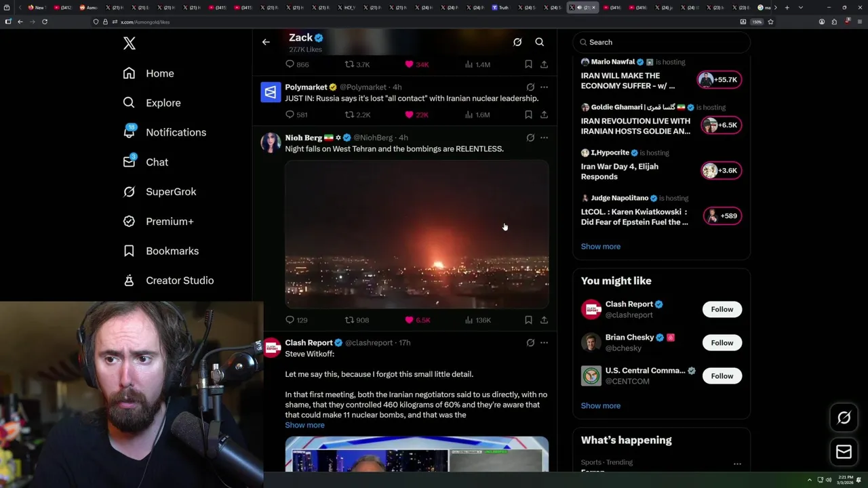The image size is (868, 488).
Task: Toggle like on top post with 34K
Action: (409, 64)
